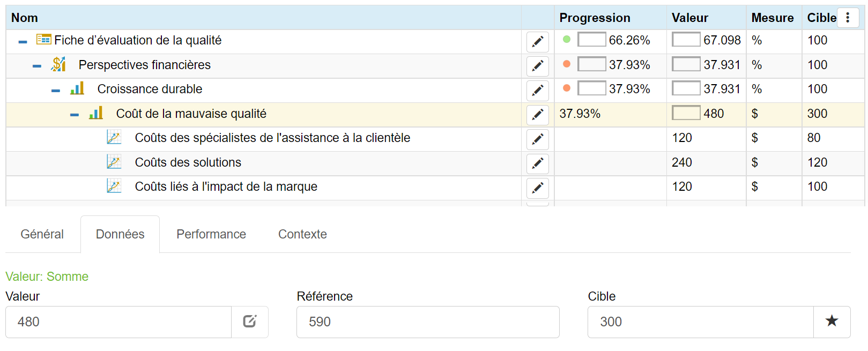Click the green status dot for Fiche d'évaluation
This screenshot has width=868, height=351.
[x=567, y=40]
